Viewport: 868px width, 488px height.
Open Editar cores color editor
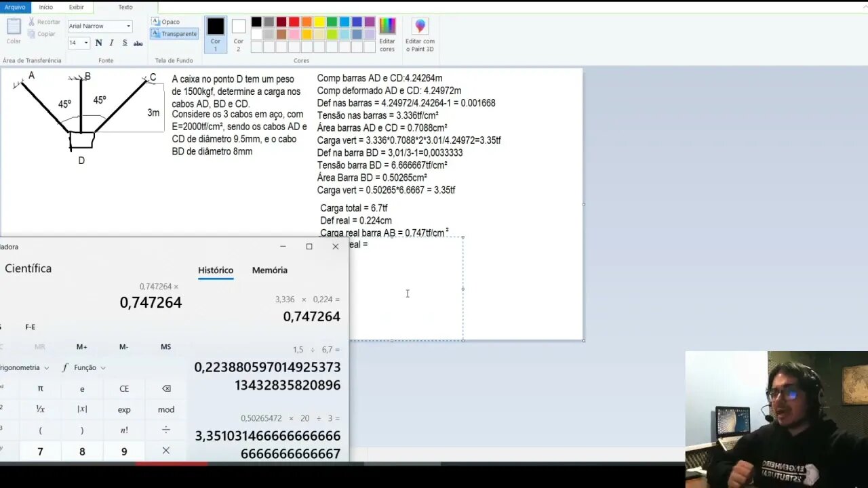[387, 35]
